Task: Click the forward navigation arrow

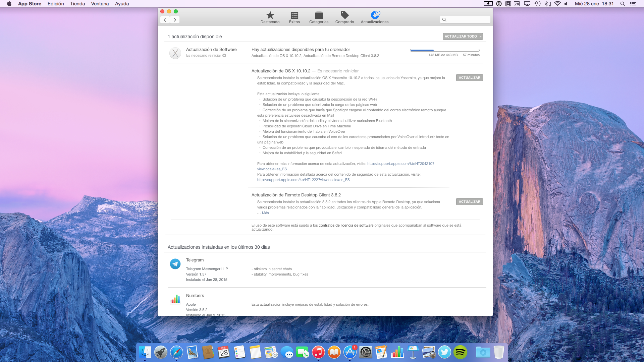Action: point(175,20)
